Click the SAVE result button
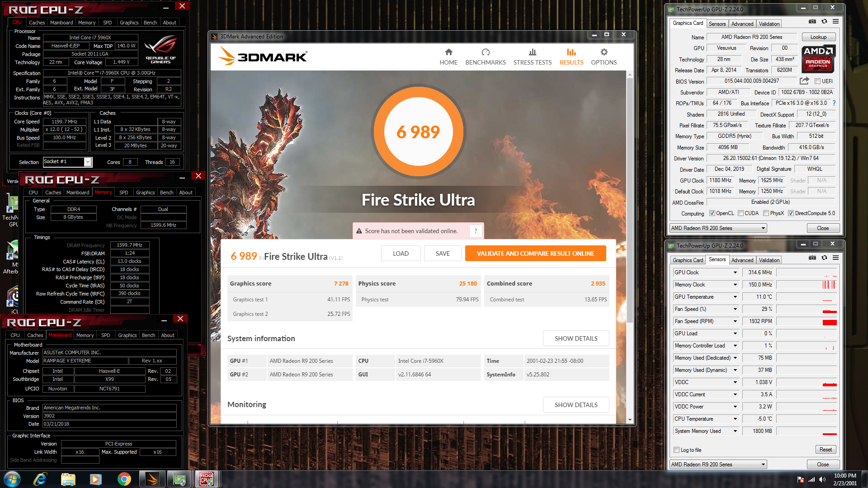 (443, 253)
